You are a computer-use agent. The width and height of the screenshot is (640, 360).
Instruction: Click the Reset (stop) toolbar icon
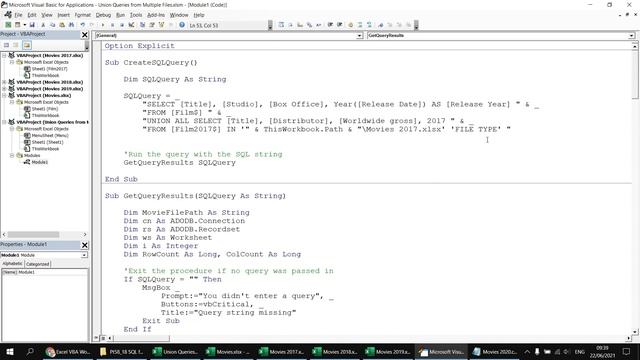(122, 25)
